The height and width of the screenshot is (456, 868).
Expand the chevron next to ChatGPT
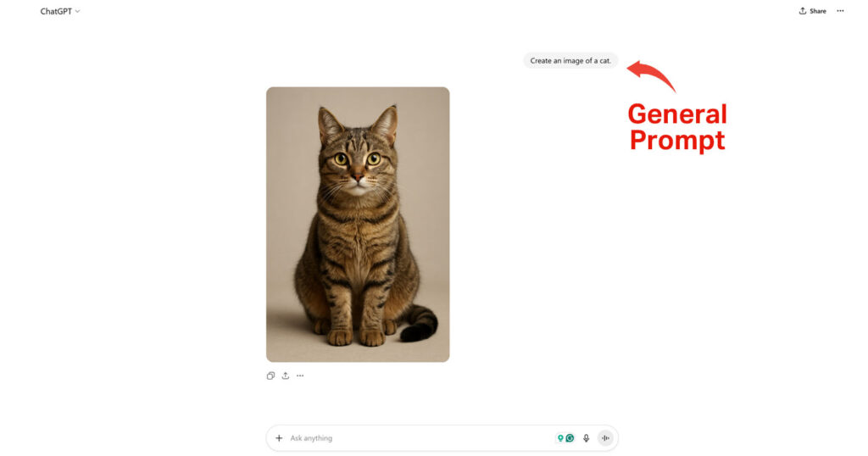77,12
